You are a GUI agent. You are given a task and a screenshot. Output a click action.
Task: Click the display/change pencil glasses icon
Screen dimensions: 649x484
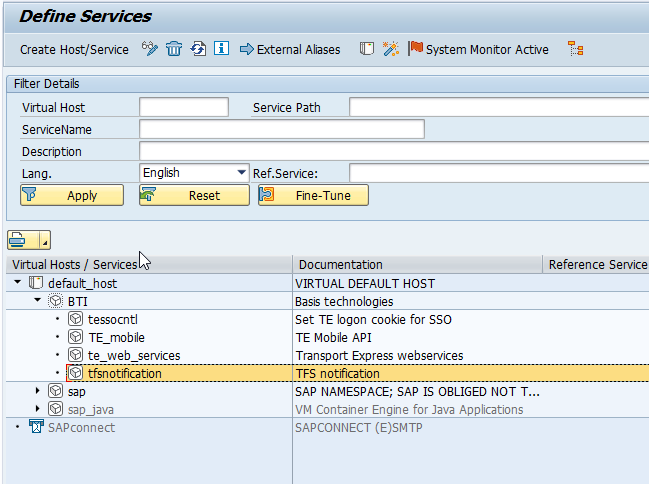[x=150, y=49]
